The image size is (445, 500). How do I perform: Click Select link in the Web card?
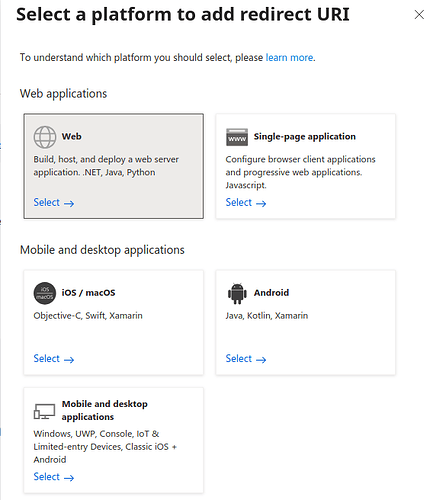pyautogui.click(x=54, y=202)
